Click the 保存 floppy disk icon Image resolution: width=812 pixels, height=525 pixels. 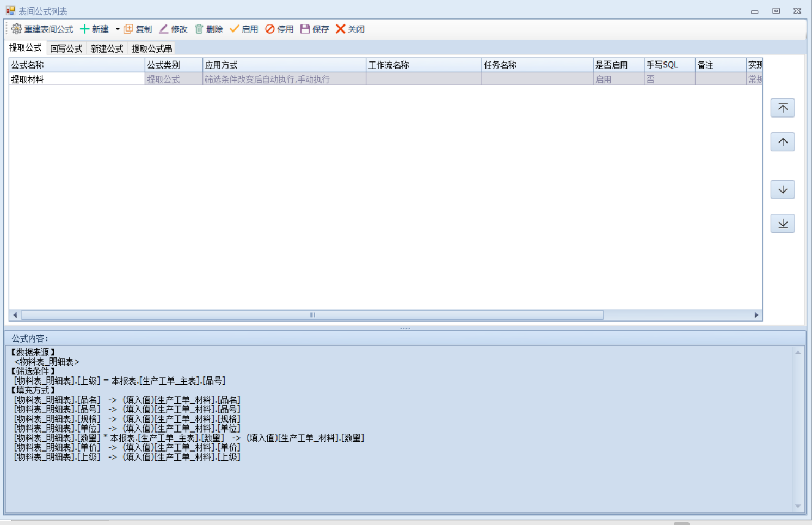point(305,29)
